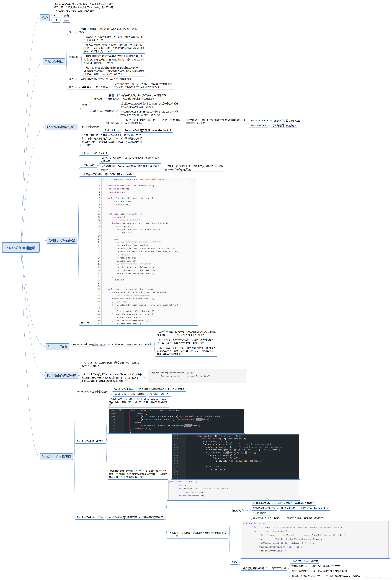
Task: Select 充分利用线程进行并发计算 node
Action: (x=105, y=79)
